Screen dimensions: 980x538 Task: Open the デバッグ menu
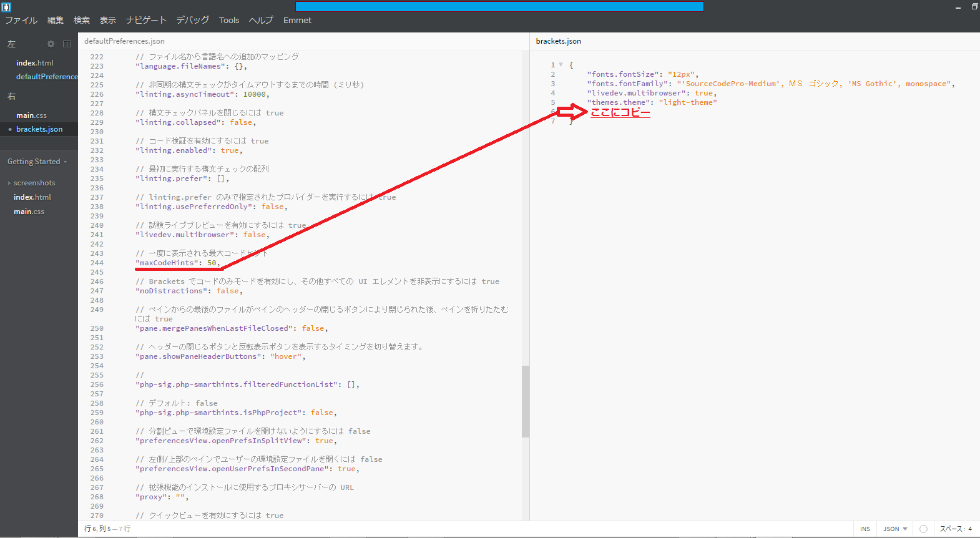click(192, 20)
